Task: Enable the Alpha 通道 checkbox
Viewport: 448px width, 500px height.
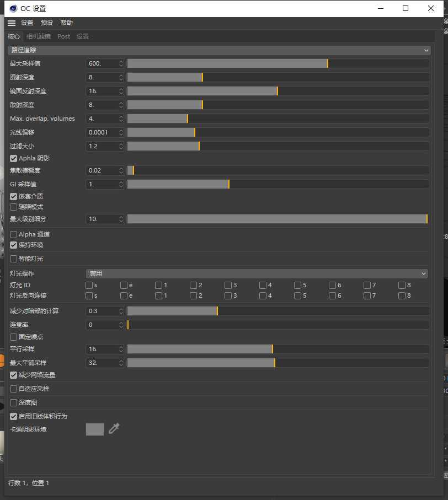Action: [13, 234]
